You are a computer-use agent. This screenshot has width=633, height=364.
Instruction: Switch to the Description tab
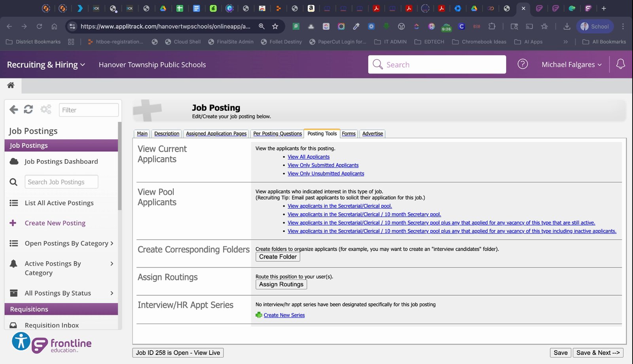coord(167,134)
